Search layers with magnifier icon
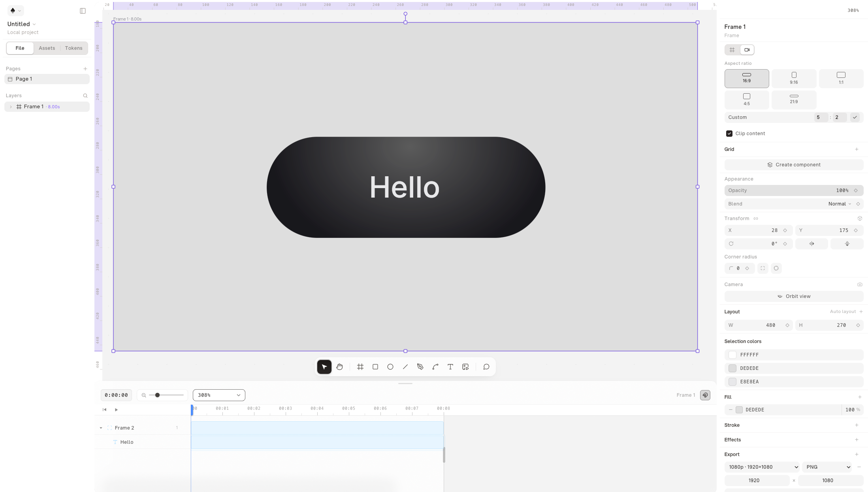The height and width of the screenshot is (492, 868). pyautogui.click(x=85, y=96)
